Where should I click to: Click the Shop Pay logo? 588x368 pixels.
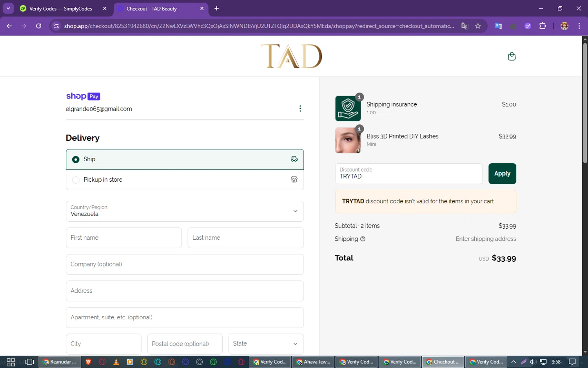tap(83, 96)
